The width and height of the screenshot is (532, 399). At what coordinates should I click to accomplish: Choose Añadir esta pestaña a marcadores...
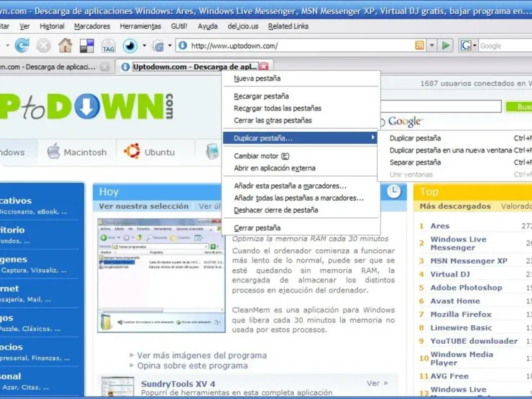pos(301,186)
